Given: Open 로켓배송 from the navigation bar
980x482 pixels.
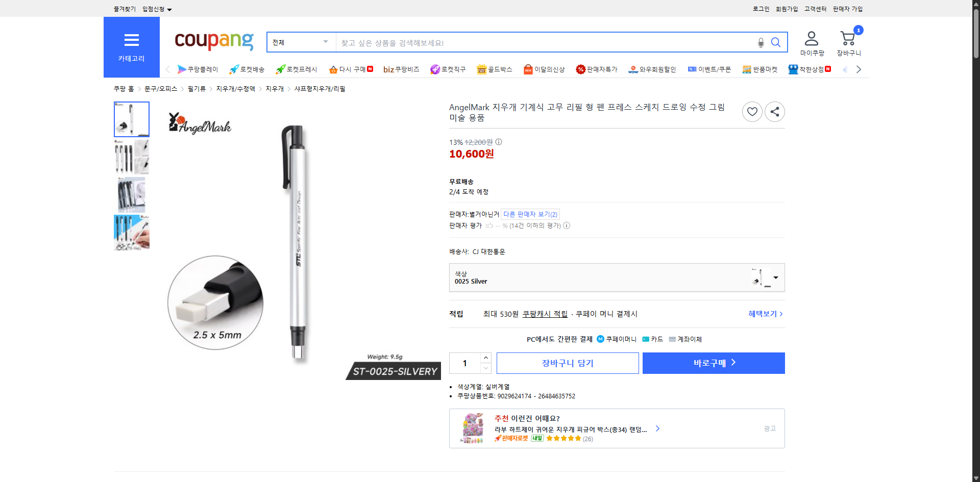Looking at the screenshot, I should [x=247, y=69].
